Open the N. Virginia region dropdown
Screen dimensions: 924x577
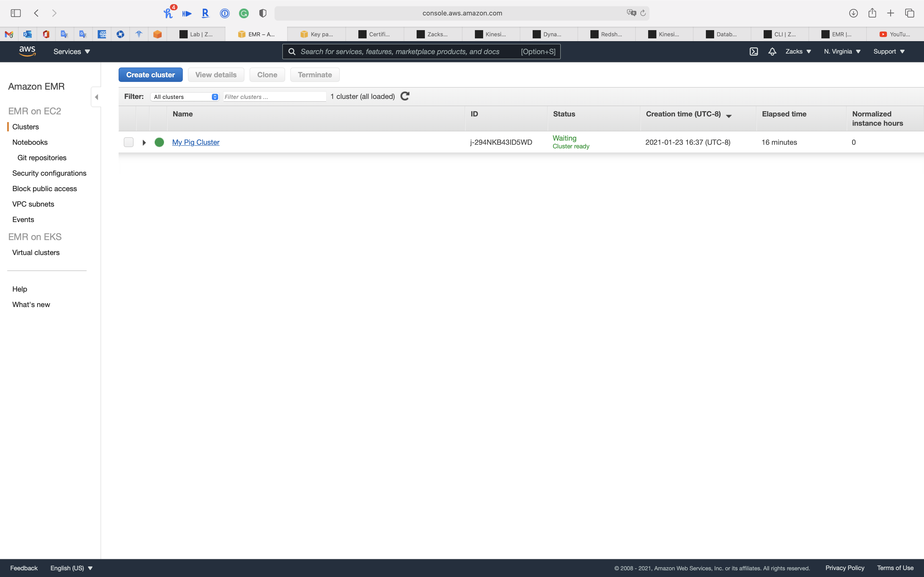(841, 52)
